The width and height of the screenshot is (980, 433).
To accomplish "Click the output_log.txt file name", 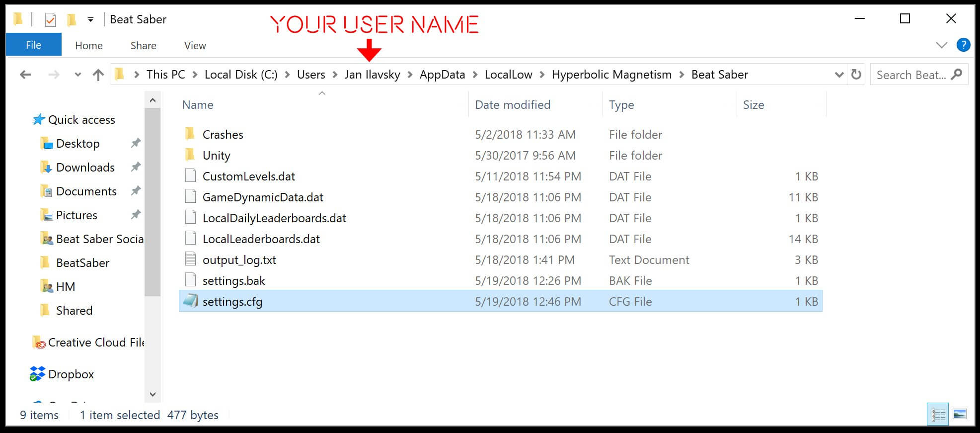I will (239, 260).
